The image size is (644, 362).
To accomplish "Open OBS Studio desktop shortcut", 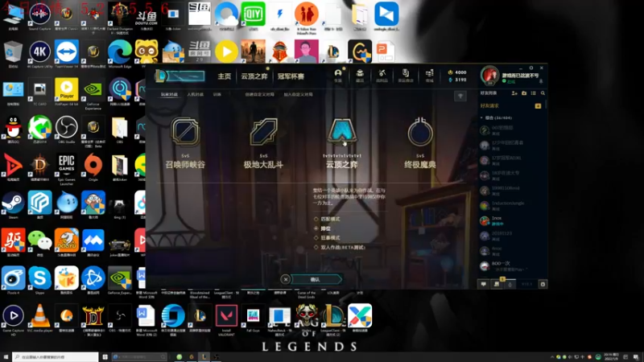I will pos(67,130).
